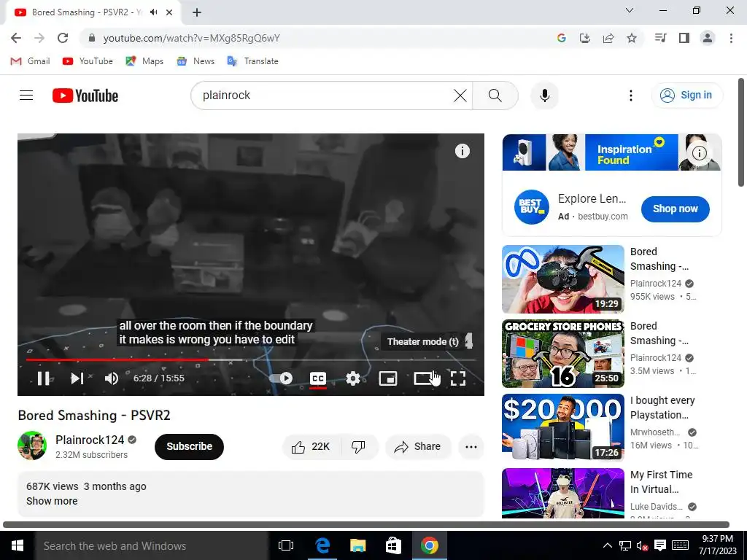Reload the current page
The height and width of the screenshot is (560, 747).
pyautogui.click(x=63, y=38)
